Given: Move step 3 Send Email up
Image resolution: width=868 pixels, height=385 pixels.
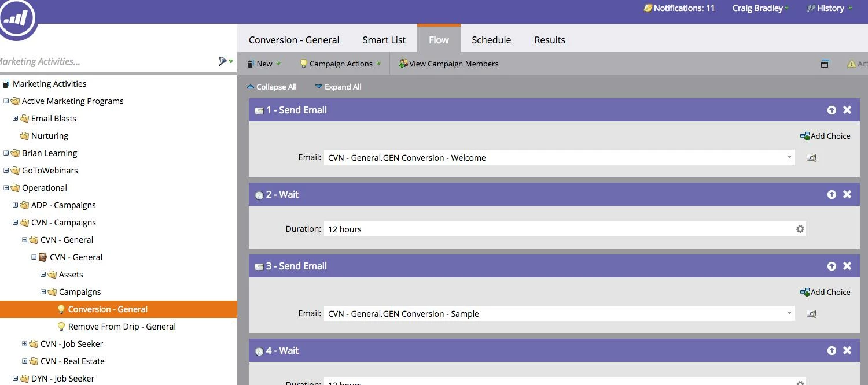Looking at the screenshot, I should tap(832, 266).
